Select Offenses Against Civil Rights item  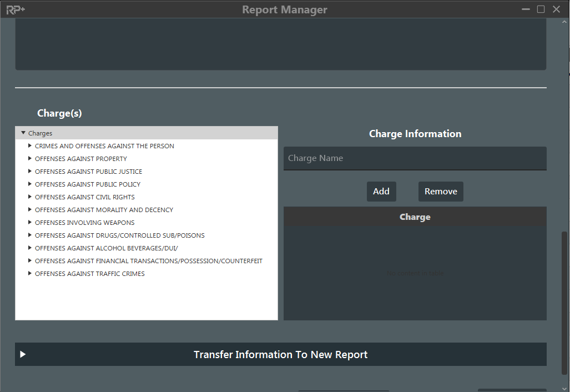point(84,197)
